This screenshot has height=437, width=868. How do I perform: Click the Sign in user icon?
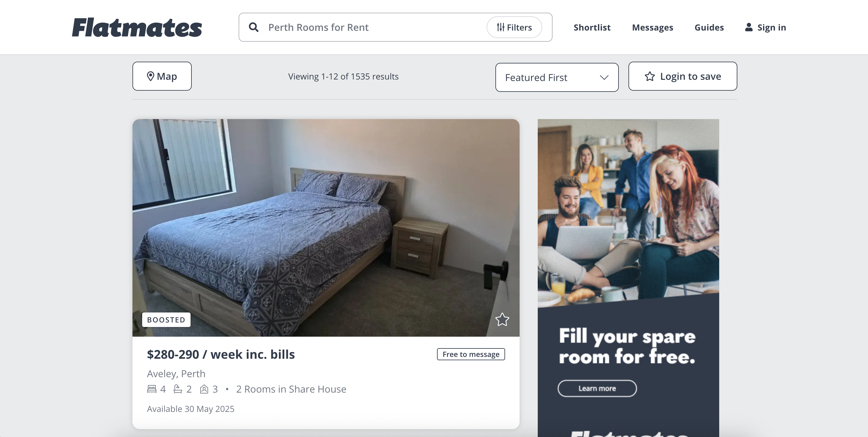click(x=749, y=27)
